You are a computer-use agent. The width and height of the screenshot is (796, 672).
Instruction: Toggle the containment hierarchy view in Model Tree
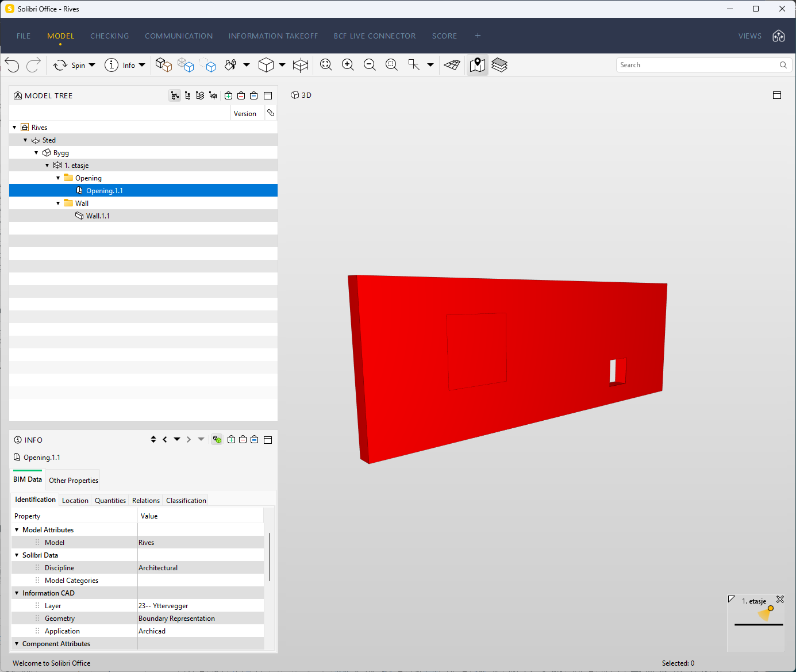coord(175,95)
